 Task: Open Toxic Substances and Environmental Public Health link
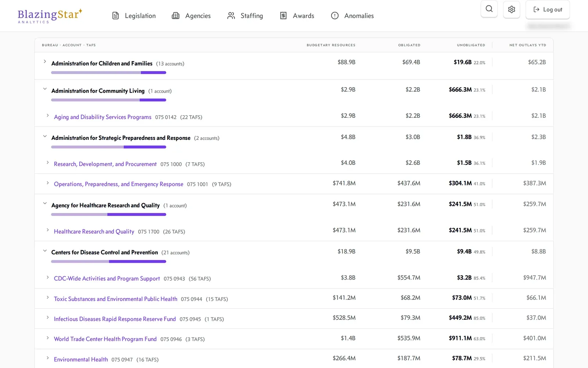[115, 299]
